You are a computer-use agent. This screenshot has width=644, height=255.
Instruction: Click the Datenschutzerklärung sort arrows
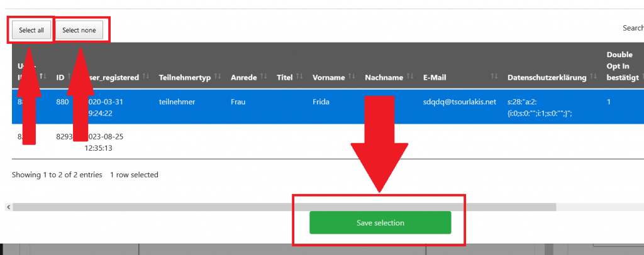click(594, 77)
